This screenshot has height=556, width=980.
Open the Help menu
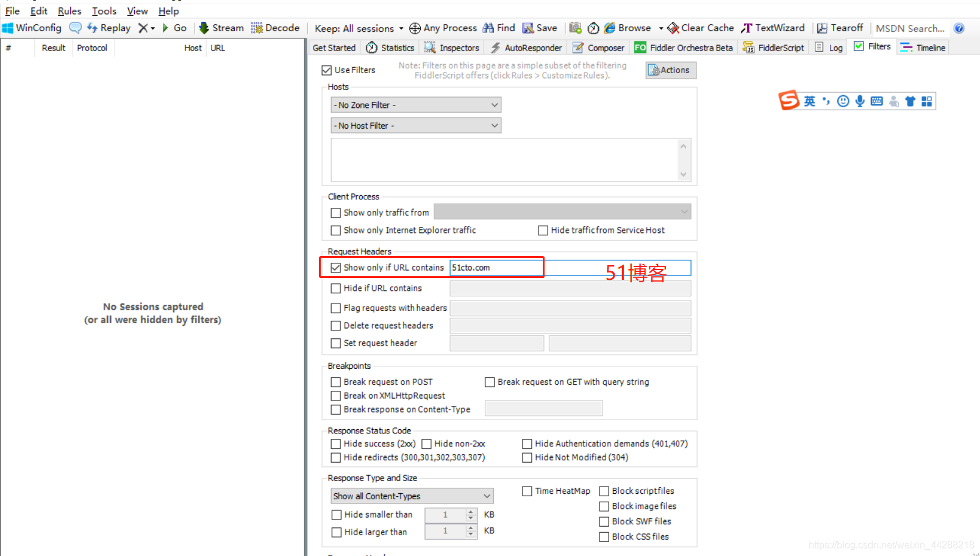169,11
